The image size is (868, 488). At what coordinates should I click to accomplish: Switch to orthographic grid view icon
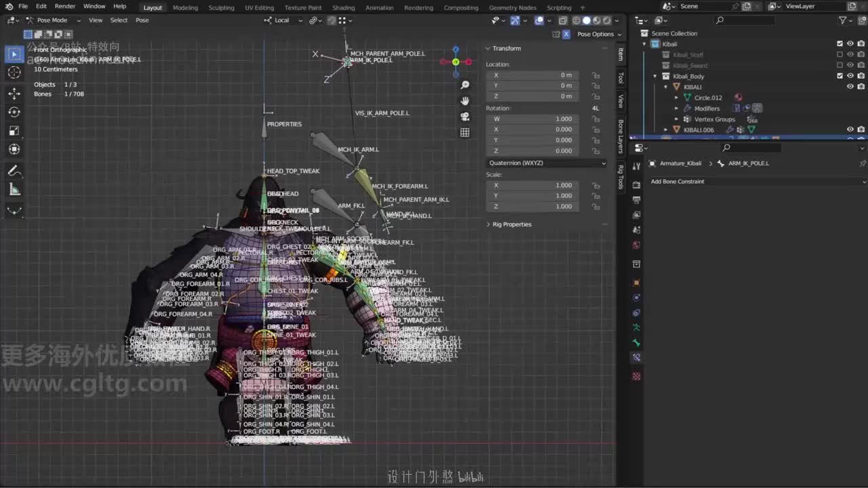click(465, 133)
